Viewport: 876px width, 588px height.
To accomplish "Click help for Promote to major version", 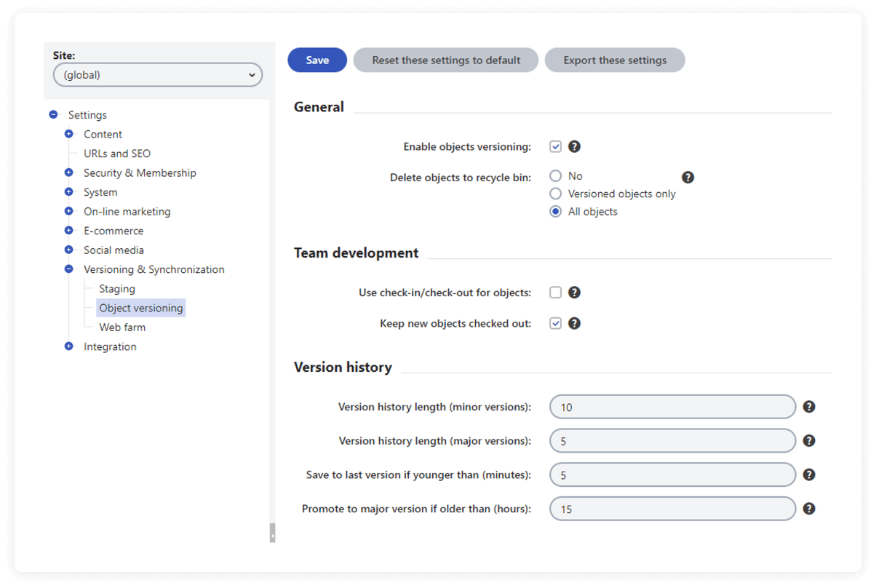I will 809,509.
